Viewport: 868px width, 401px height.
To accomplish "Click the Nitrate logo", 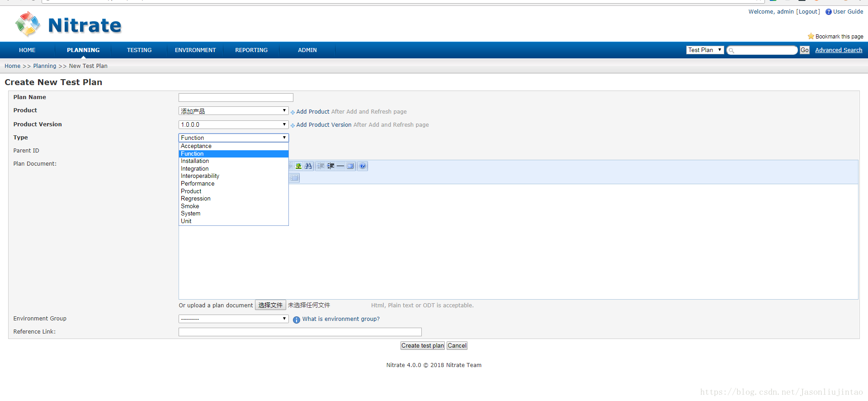I will point(68,24).
